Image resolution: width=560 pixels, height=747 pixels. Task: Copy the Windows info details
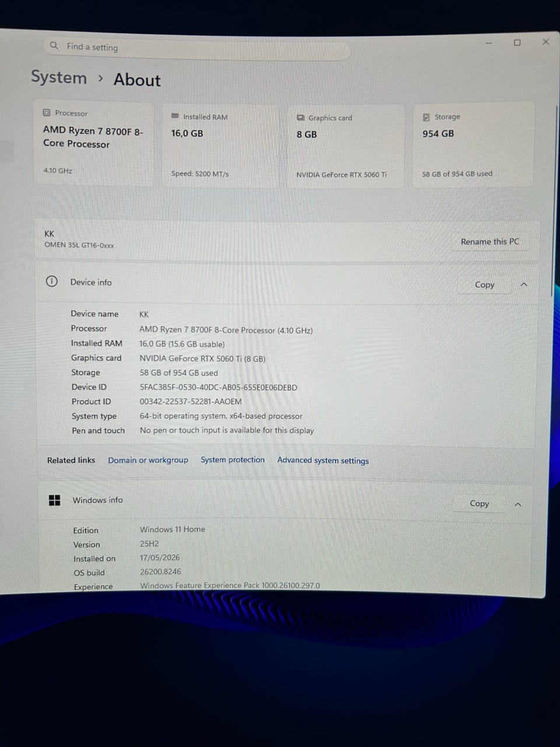pos(480,504)
